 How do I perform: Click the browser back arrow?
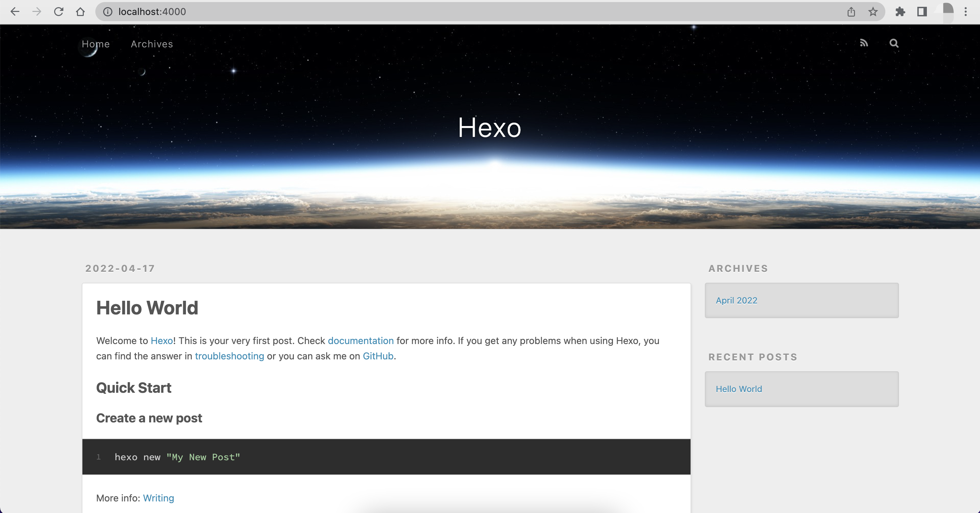tap(15, 12)
